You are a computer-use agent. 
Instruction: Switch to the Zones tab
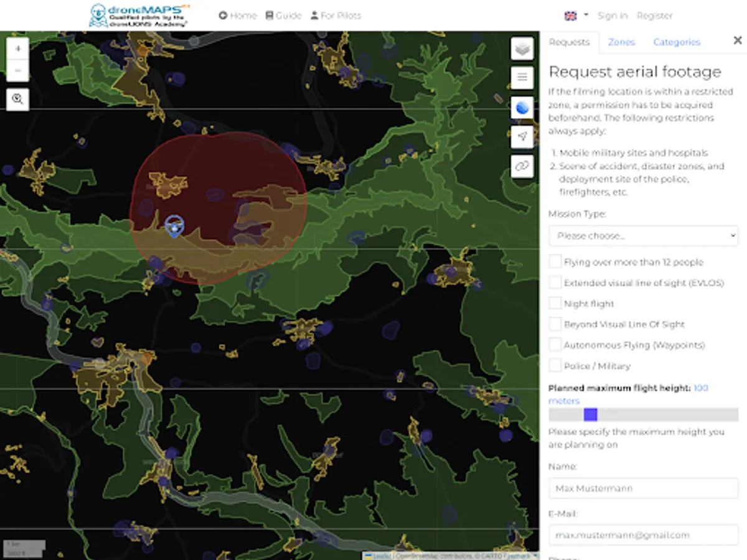(x=621, y=42)
